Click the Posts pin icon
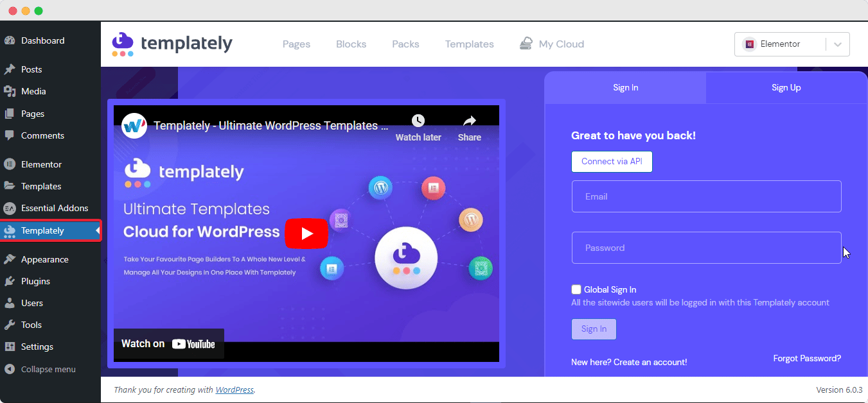 click(10, 69)
